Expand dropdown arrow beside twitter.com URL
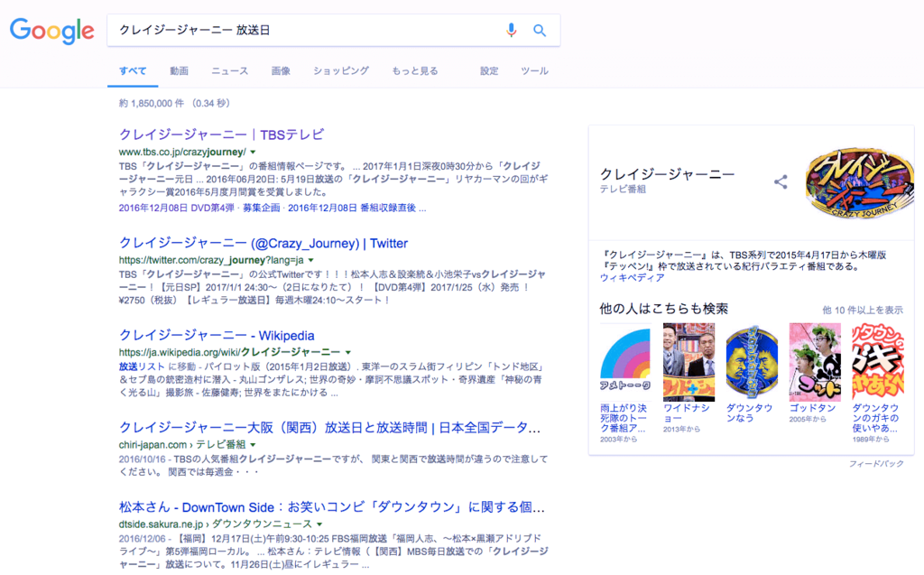 [x=311, y=260]
